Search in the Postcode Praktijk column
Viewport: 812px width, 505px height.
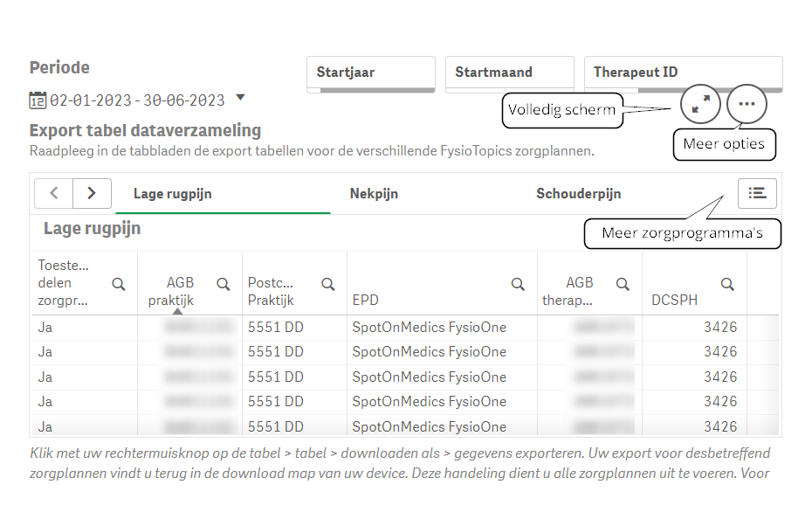point(328,284)
